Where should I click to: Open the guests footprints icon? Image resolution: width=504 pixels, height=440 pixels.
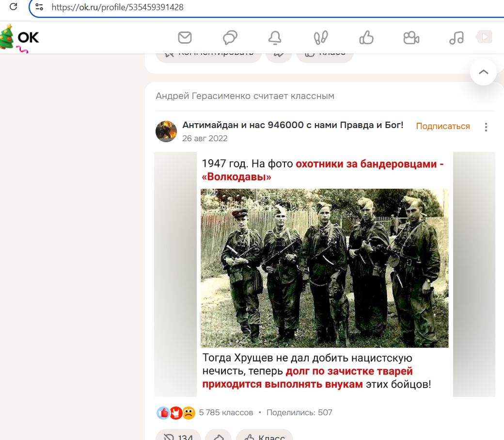[321, 38]
